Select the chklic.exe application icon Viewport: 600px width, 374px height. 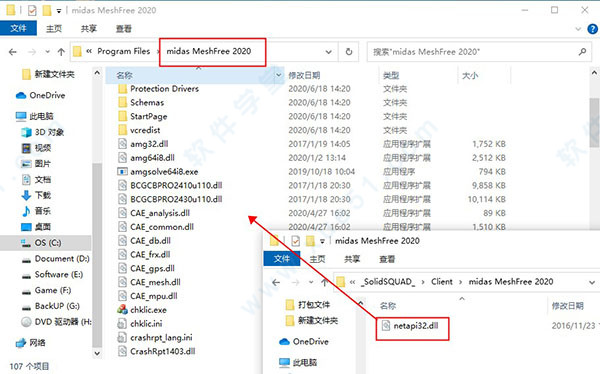pos(122,309)
